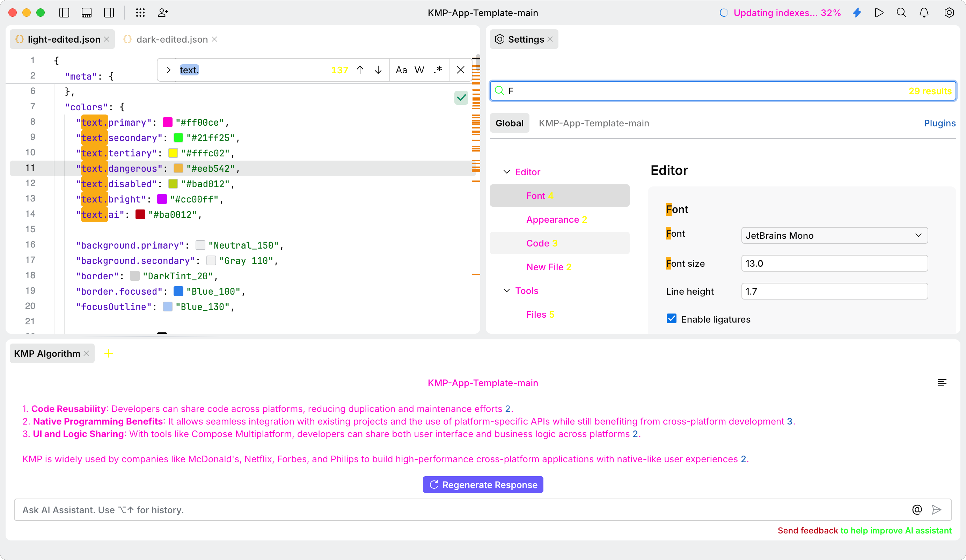
Task: Click the mention @ icon in chat
Action: coord(916,509)
